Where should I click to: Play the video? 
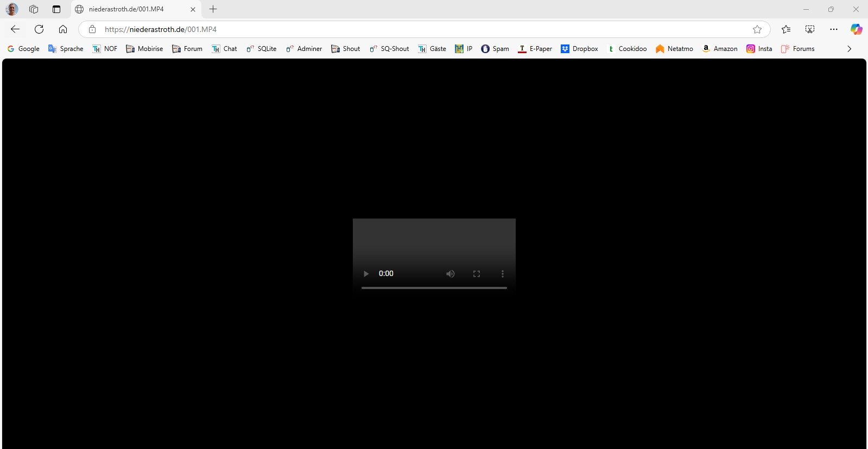click(x=366, y=274)
